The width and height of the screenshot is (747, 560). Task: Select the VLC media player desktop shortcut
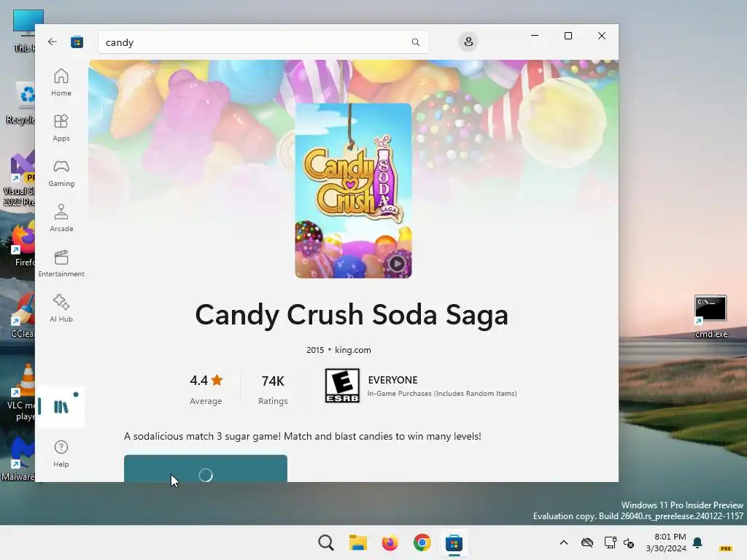[21, 393]
